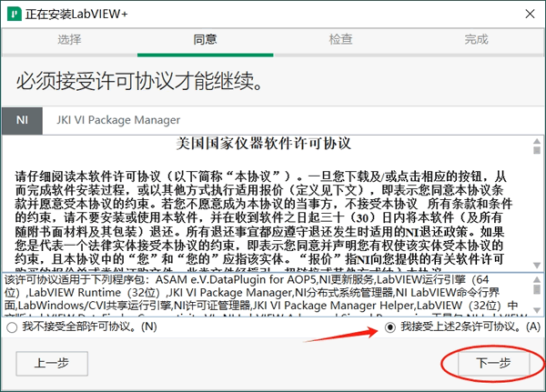Click the license text scrollbar down arrow
The image size is (546, 392).
(537, 265)
